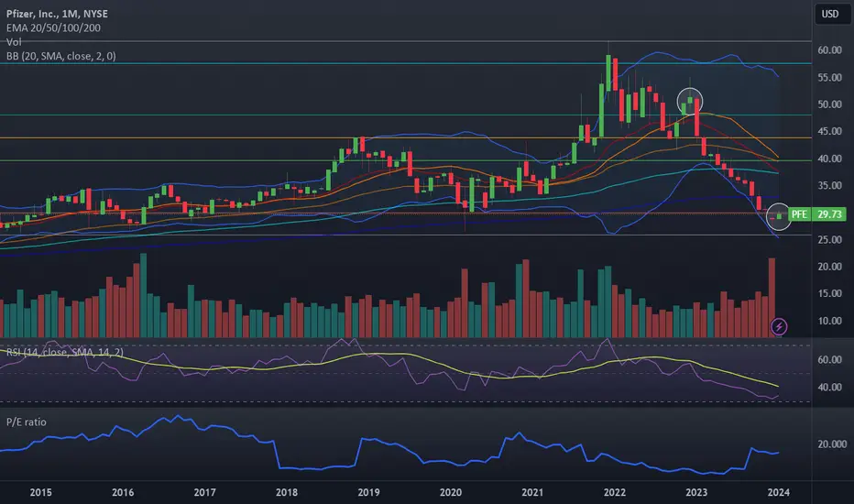Click the 55.00 price scale label

click(x=829, y=77)
